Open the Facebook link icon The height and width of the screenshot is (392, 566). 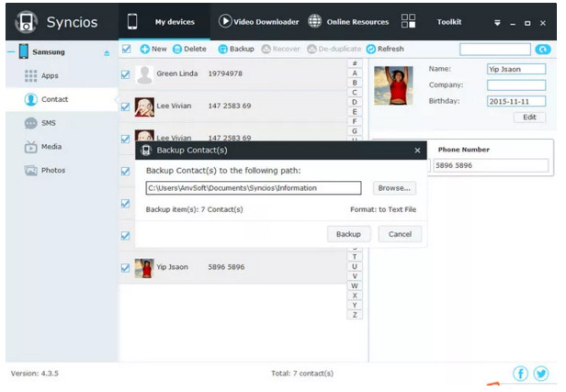click(x=520, y=374)
